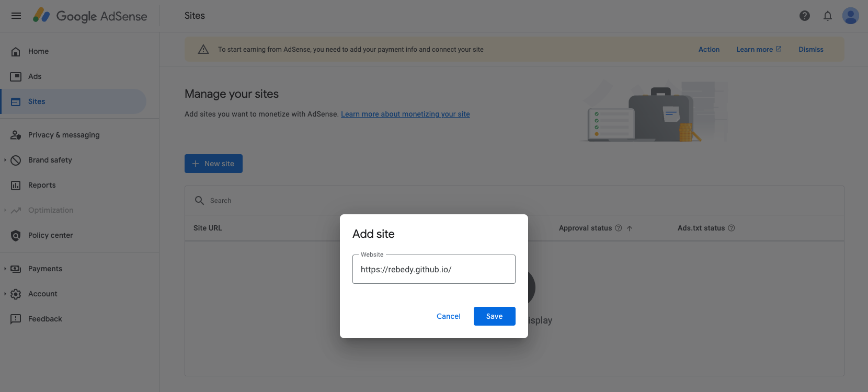Click the Approval status column header
The width and height of the screenshot is (868, 392).
coord(585,228)
